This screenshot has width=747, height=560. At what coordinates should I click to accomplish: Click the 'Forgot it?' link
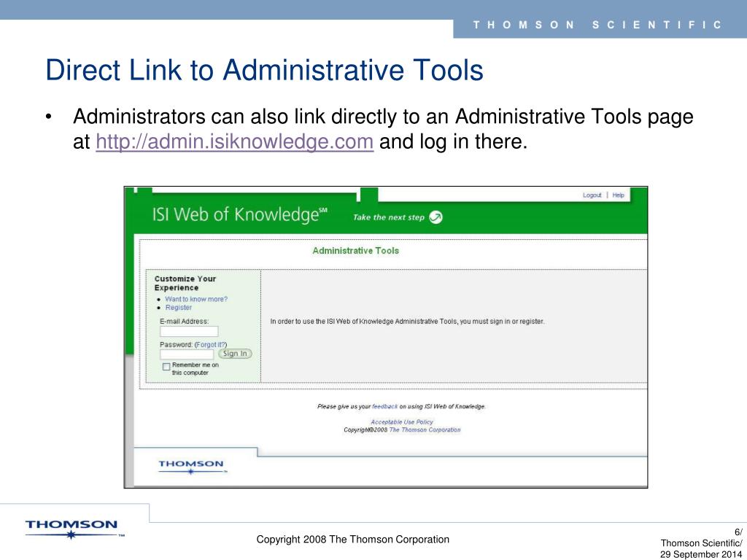coord(211,345)
